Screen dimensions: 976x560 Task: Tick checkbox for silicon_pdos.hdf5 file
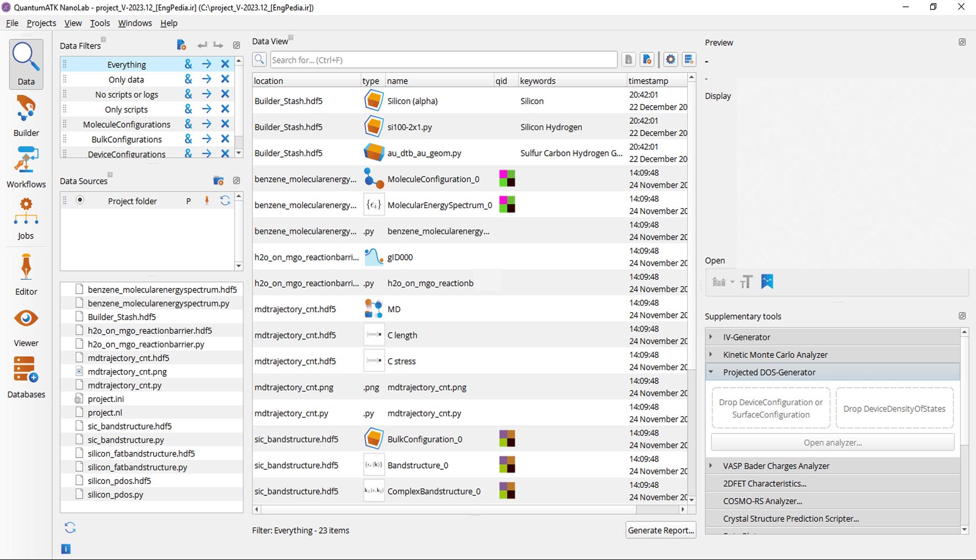(79, 481)
